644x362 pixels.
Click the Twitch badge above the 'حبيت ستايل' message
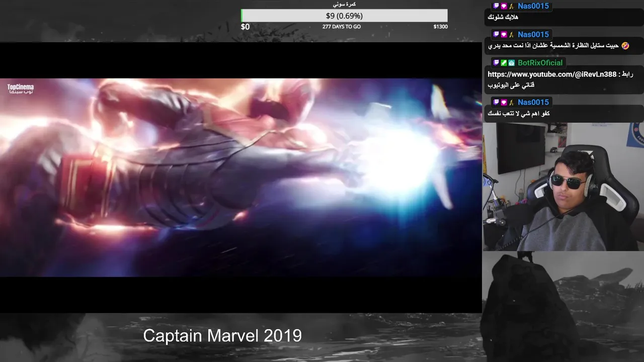point(496,35)
